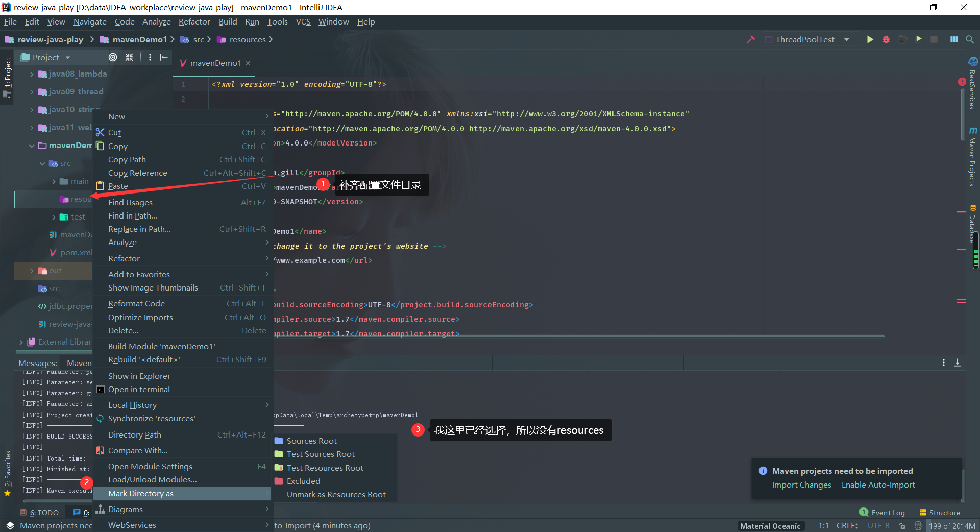Click the 199 of 2014M memory indicator
This screenshot has width=980, height=532.
[952, 526]
